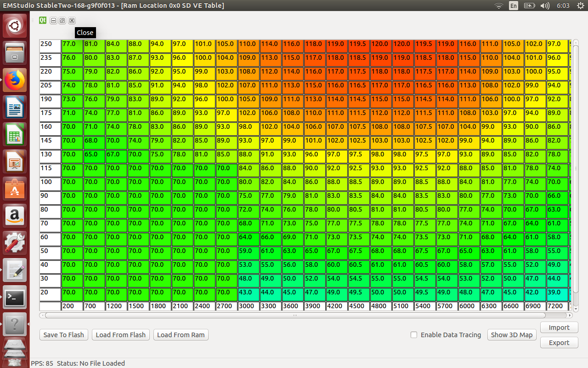Screen dimensions: 588x368
Task: Restore the VE Table subwindow
Action: pos(62,21)
